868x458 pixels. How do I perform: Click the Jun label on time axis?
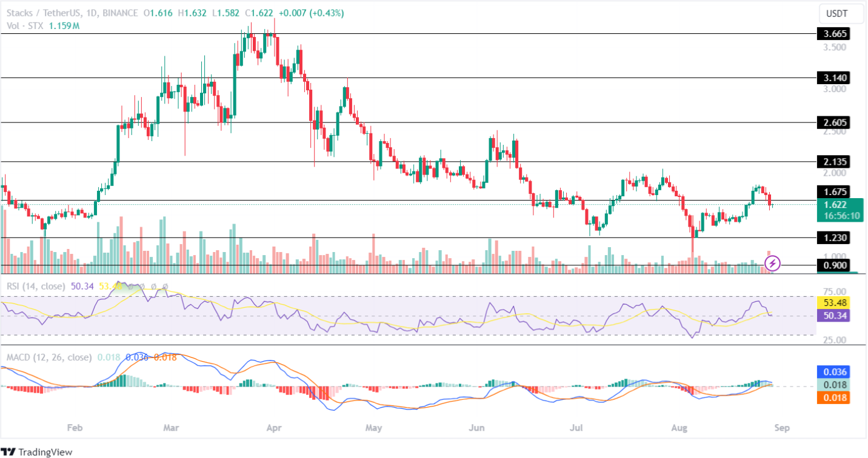pos(477,428)
